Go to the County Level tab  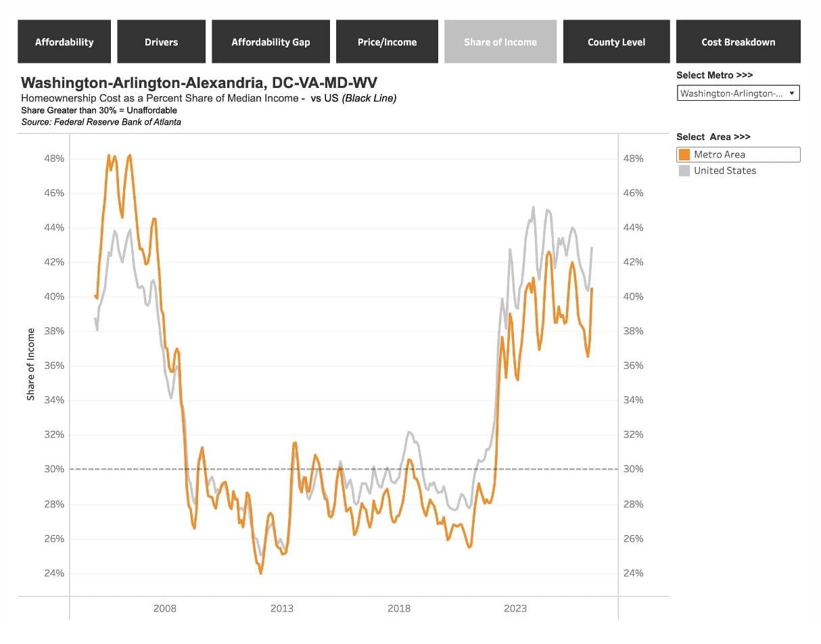tap(616, 41)
